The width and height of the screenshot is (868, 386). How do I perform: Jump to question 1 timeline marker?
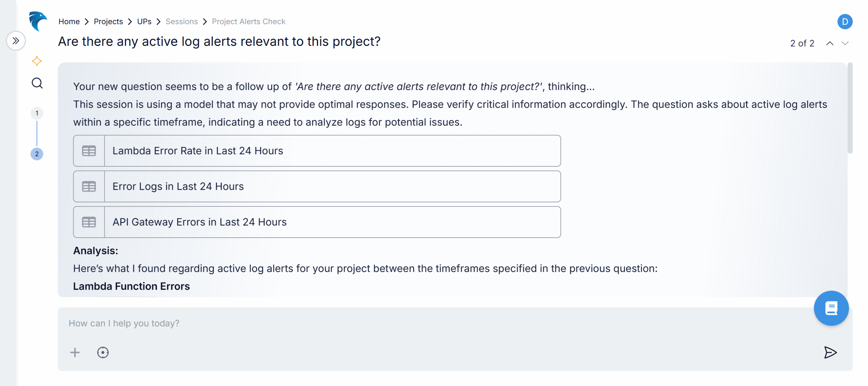pyautogui.click(x=37, y=113)
